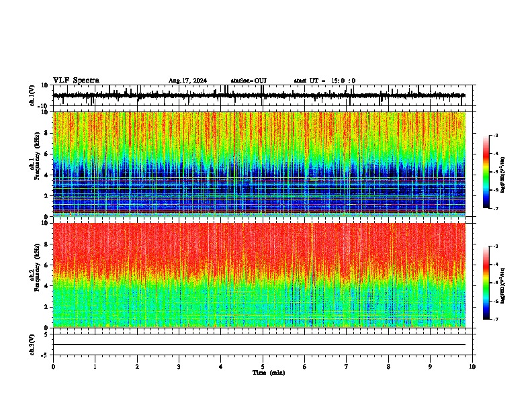Image resolution: width=532 pixels, height=411 pixels.
Task: Click the ch.1 frequency spectrogram plot
Action: (x=263, y=164)
